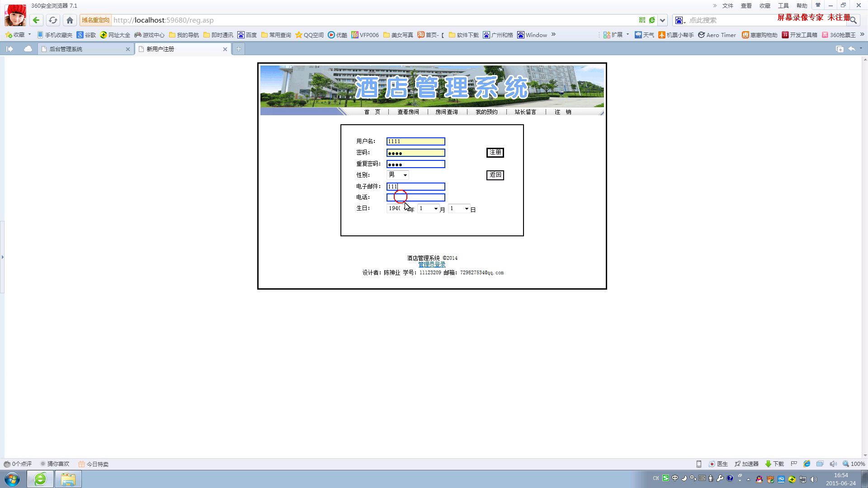Expand the birthday day dropdown
Screen dimensions: 868x488
click(459, 208)
